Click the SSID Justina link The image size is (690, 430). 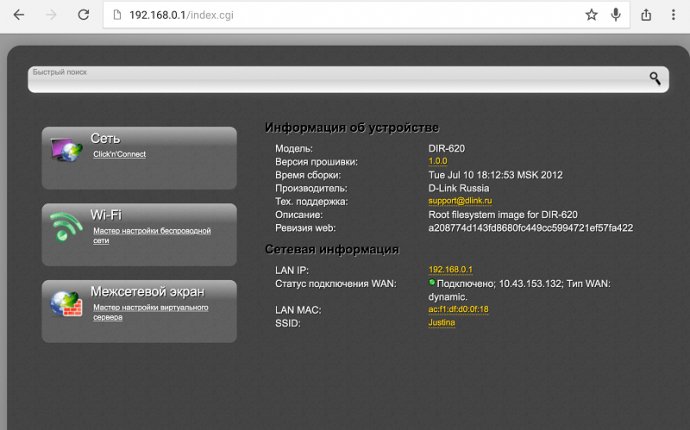coord(442,323)
